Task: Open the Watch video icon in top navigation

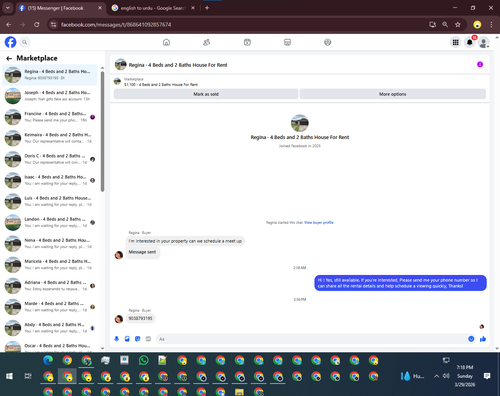Action: click(x=247, y=42)
